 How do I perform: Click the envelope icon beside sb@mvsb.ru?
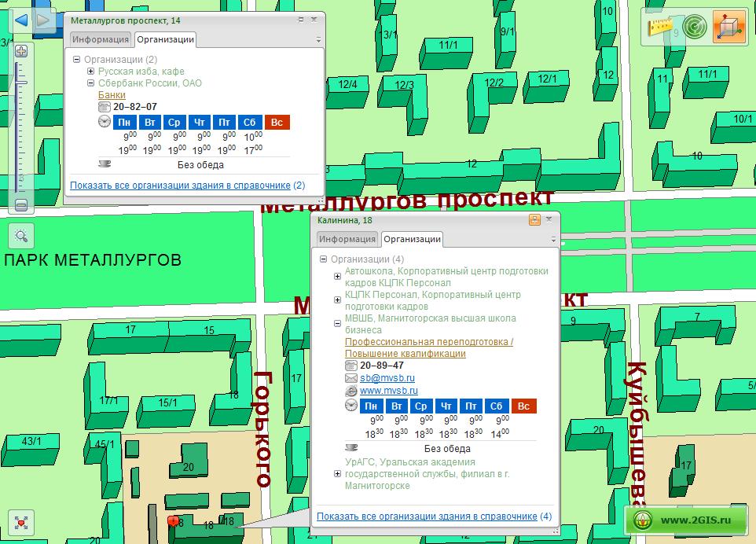351,378
